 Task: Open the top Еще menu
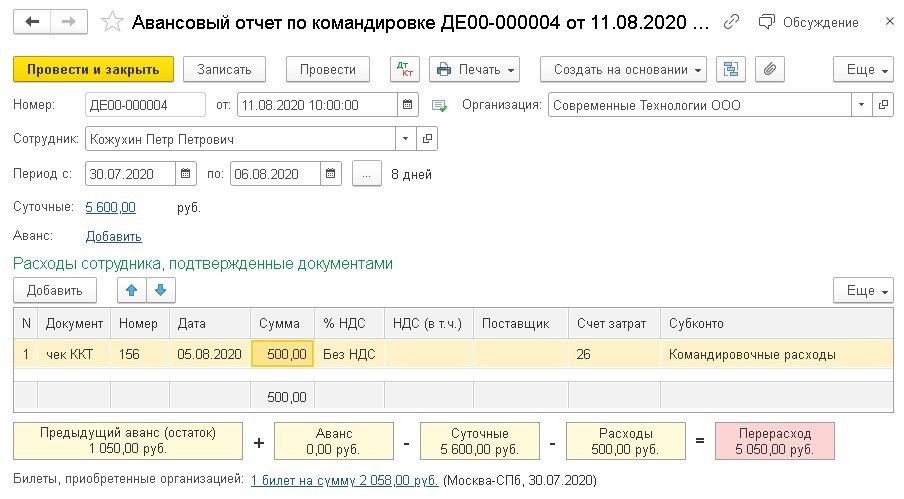pos(862,69)
